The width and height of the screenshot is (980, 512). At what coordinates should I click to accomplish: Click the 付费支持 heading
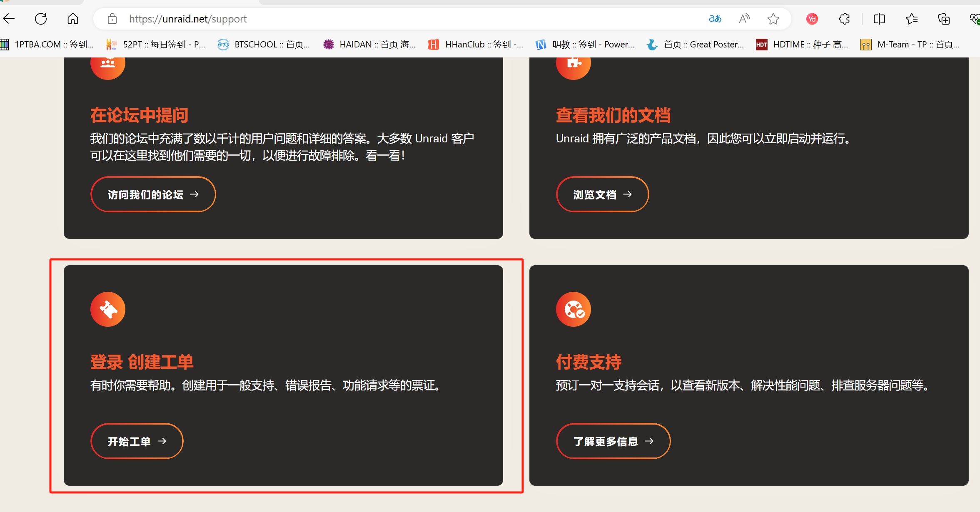point(588,362)
